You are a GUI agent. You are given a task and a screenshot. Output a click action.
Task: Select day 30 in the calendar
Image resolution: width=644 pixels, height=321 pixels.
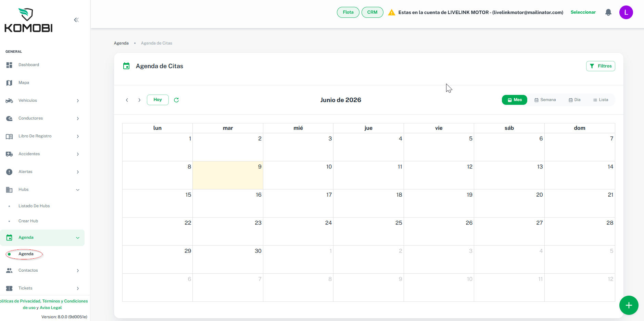point(228,259)
